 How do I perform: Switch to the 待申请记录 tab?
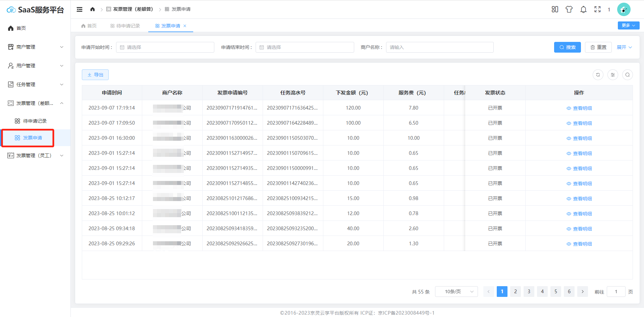point(125,26)
